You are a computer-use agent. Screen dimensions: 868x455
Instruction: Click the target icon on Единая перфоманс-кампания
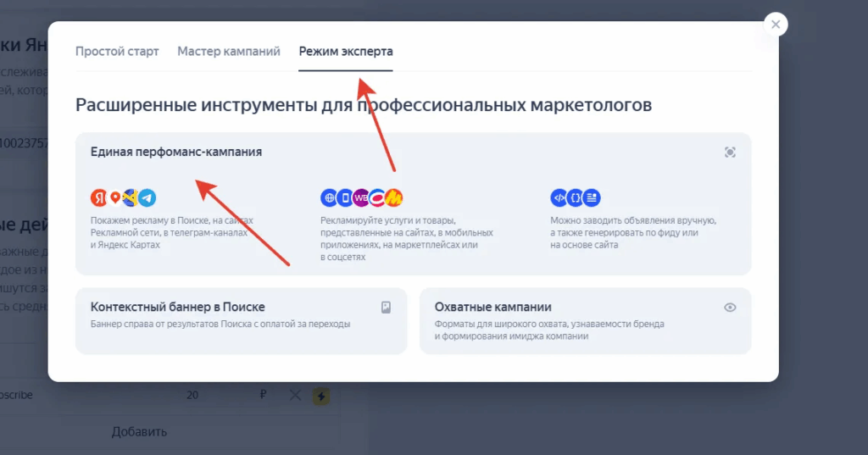tap(730, 153)
